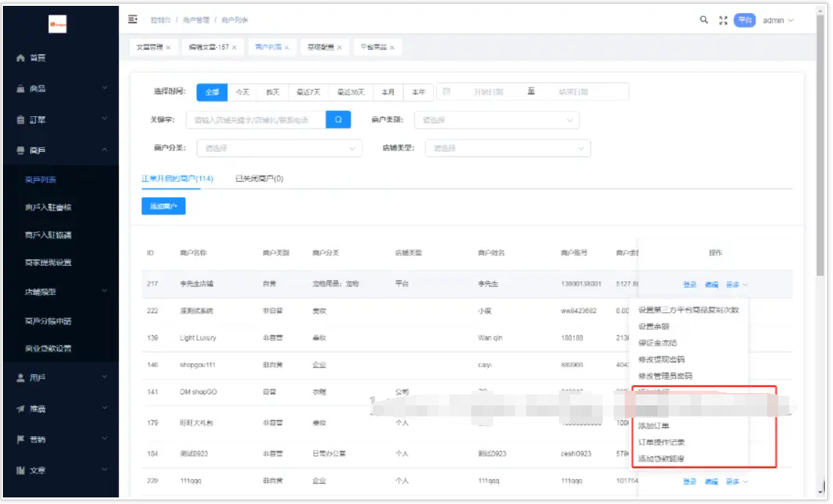Open the 店铺类型 select dropdown

(x=508, y=148)
